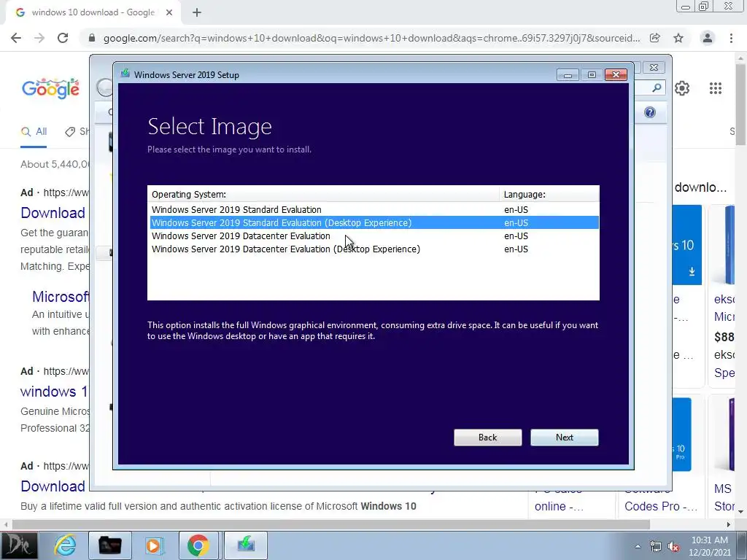Open Chrome profile avatar
Viewport: 747px width, 560px height.
click(708, 38)
